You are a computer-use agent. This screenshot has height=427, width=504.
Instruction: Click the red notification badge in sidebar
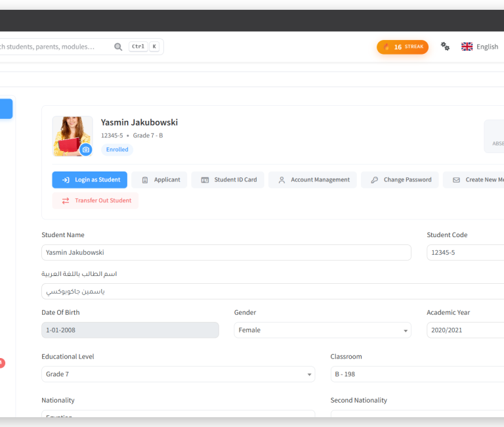(x=2, y=363)
